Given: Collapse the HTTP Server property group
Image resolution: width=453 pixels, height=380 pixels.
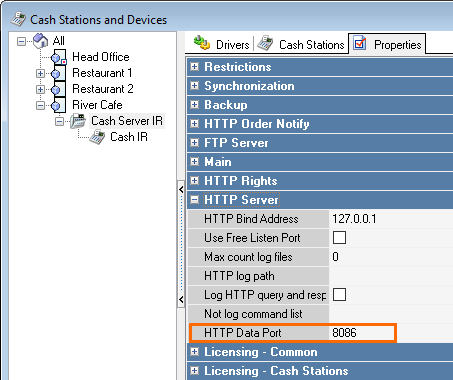Looking at the screenshot, I should (194, 200).
